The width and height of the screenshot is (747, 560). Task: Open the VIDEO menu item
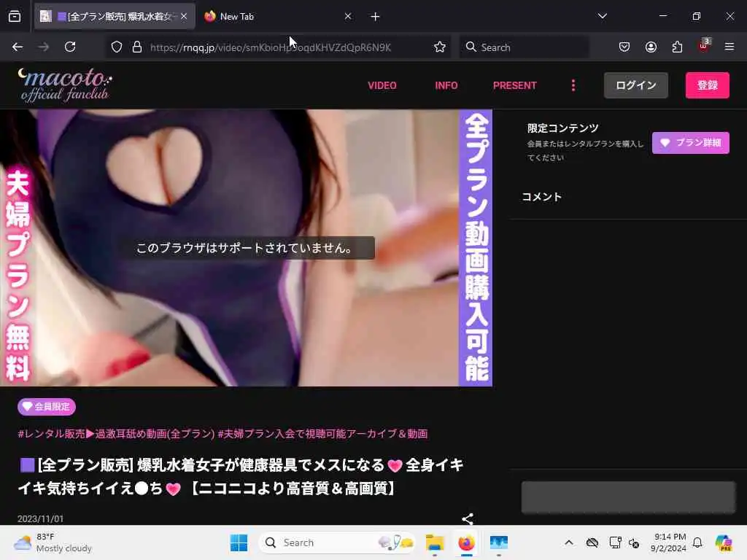(x=382, y=86)
